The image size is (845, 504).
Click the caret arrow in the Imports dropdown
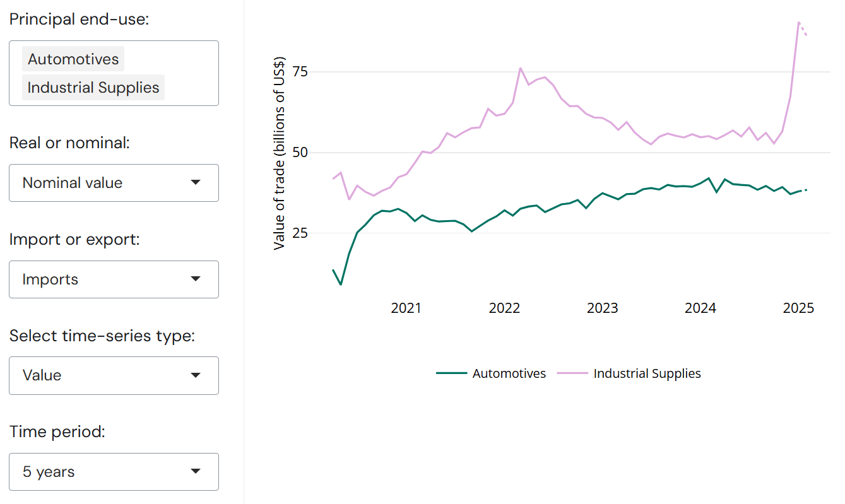196,279
